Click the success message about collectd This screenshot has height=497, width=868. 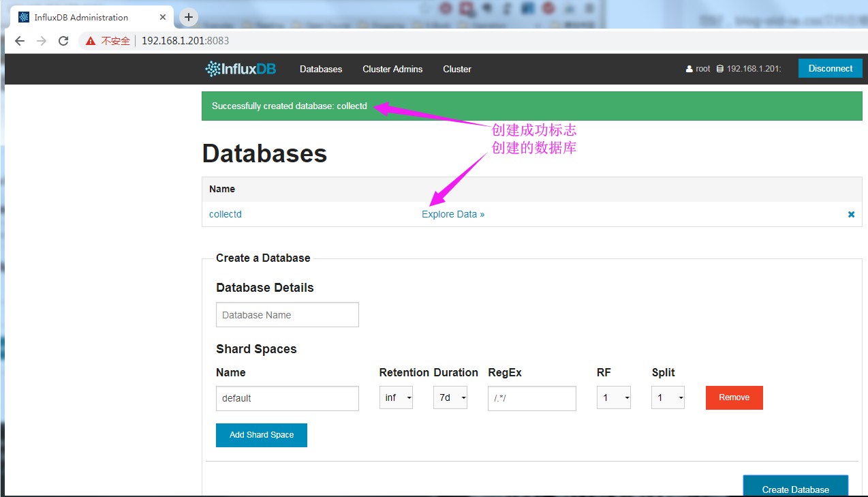290,106
